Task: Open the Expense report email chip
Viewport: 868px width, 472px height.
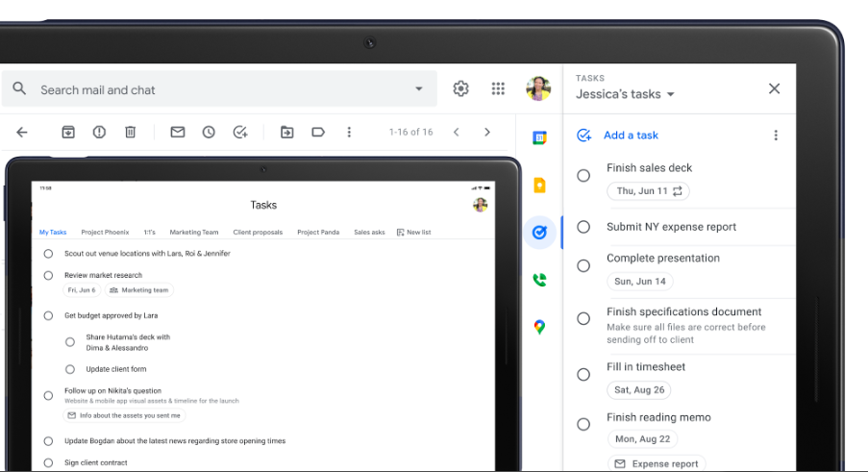Action: pos(656,463)
